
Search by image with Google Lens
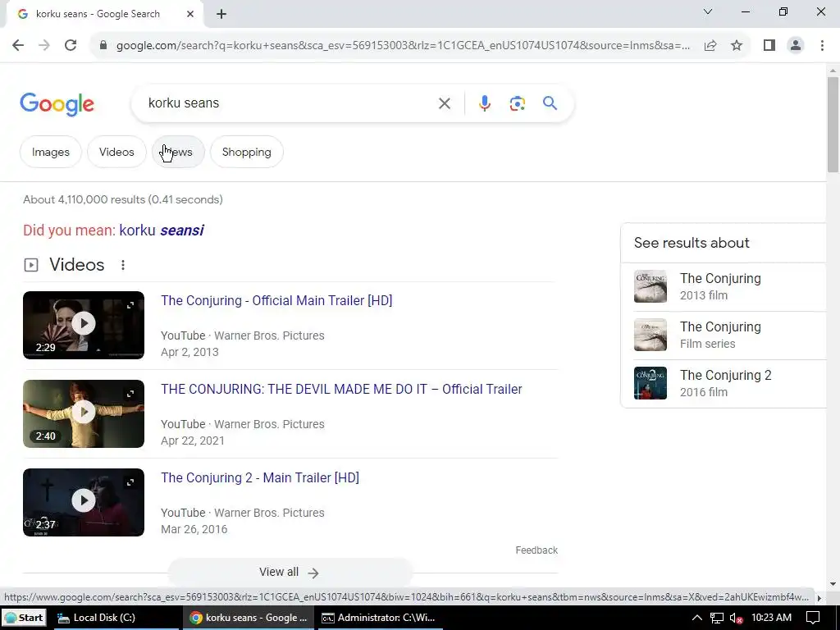[517, 103]
